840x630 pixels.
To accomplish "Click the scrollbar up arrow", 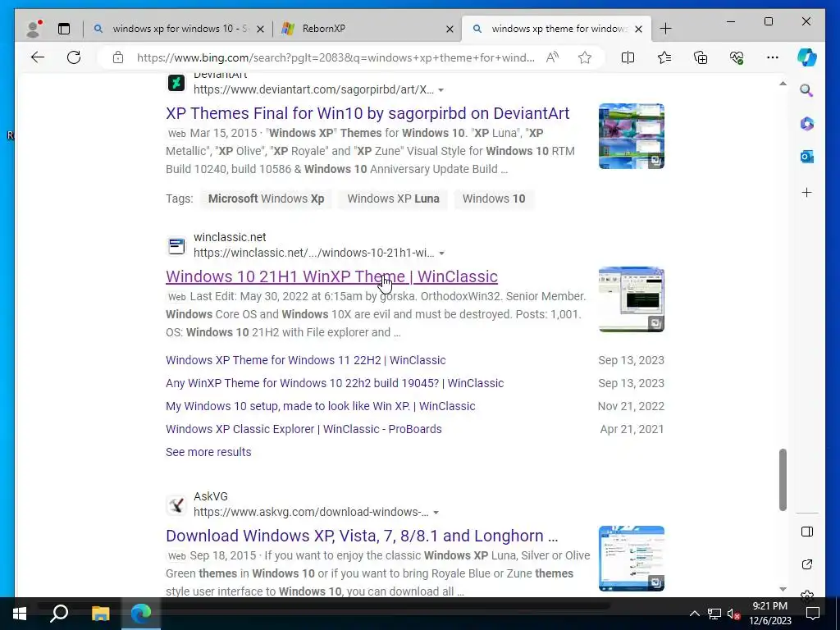I will [783, 84].
